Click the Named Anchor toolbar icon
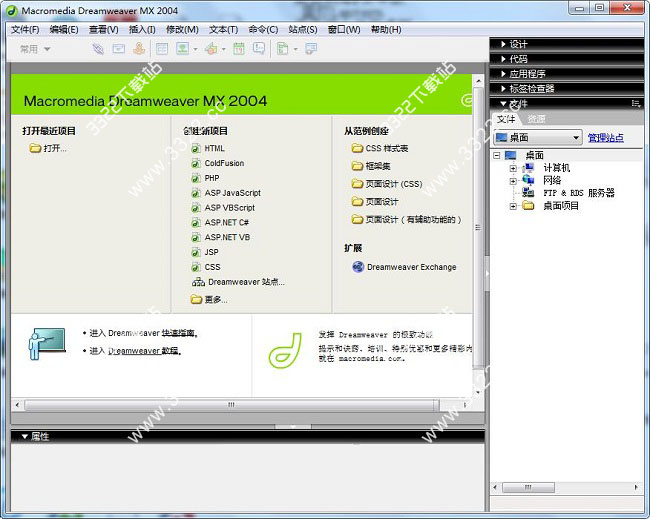The height and width of the screenshot is (519, 650). pyautogui.click(x=139, y=49)
